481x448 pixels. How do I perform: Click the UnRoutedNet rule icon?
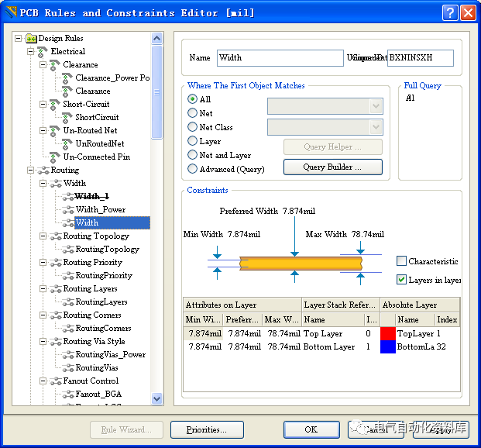(67, 144)
